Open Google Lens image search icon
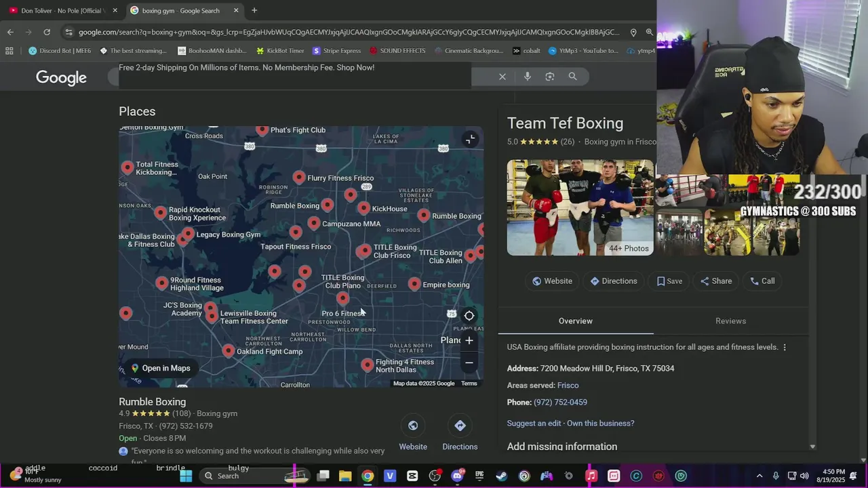The image size is (868, 488). pos(550,77)
